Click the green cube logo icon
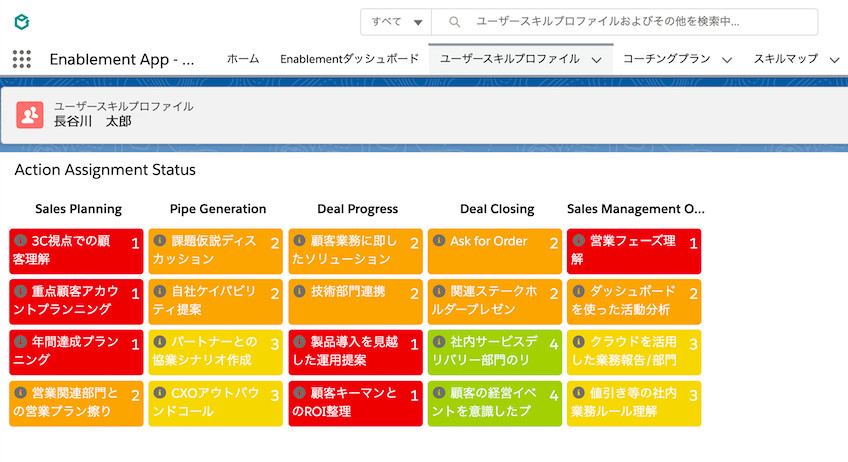The image size is (848, 462). coord(22,21)
